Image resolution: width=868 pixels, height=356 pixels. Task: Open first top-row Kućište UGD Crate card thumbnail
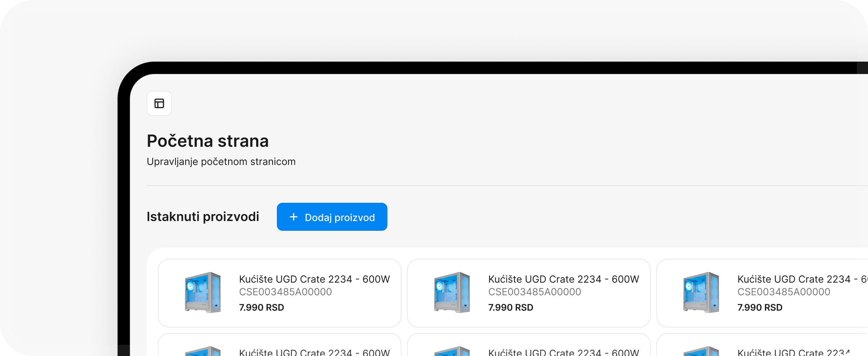[x=203, y=293]
